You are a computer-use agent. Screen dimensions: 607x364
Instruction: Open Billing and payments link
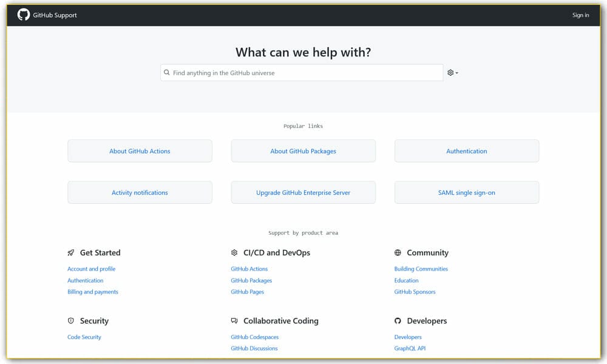[x=92, y=292]
